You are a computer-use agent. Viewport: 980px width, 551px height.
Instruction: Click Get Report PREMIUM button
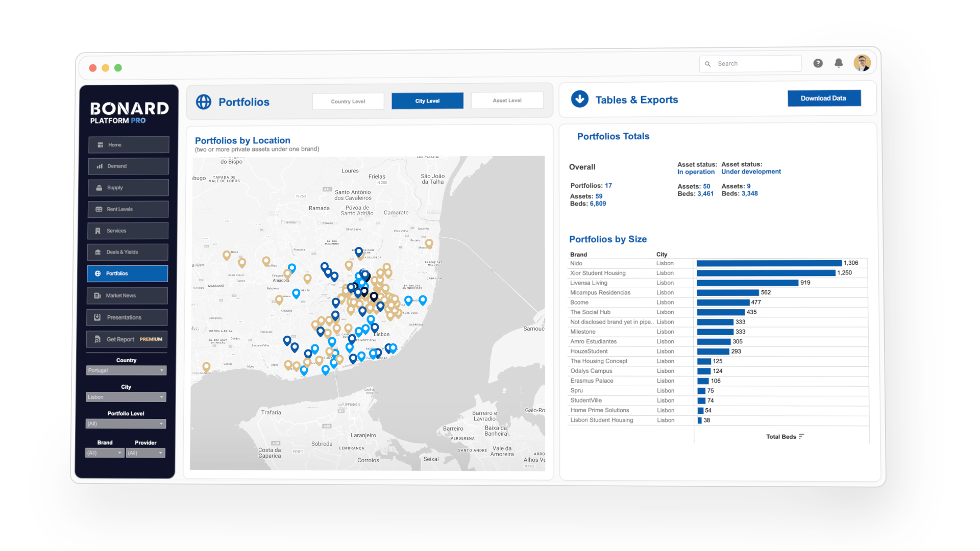click(127, 339)
